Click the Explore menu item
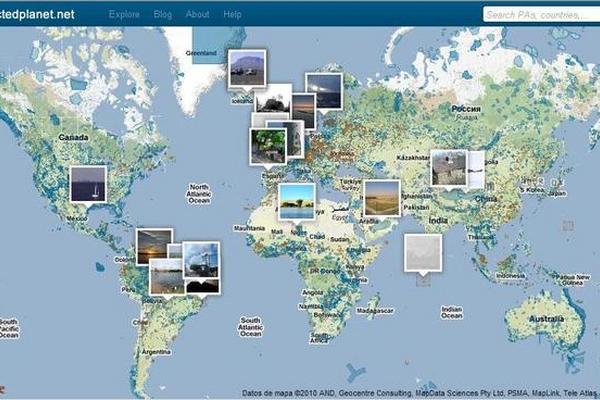Screen dimensions: 600x400 click(124, 15)
